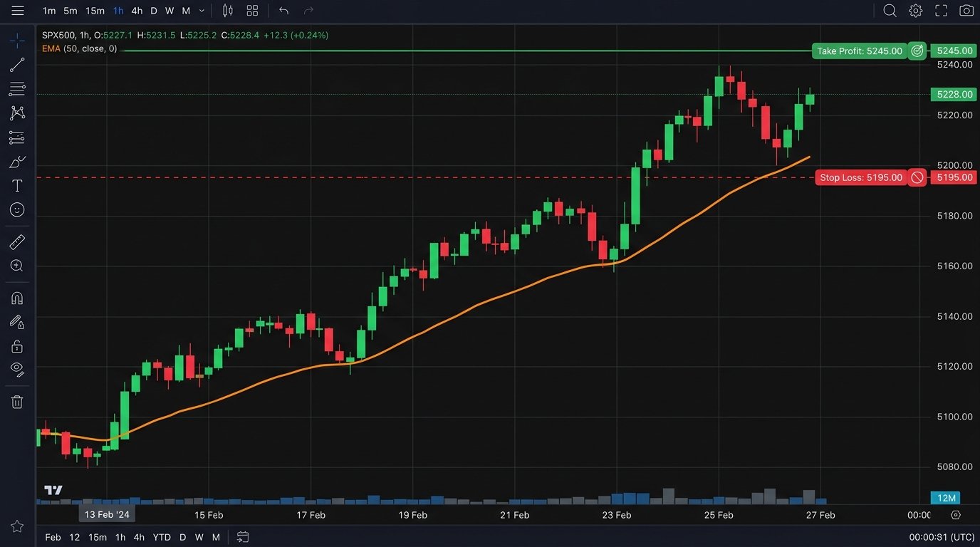
Task: Select the brush drawing tool
Action: (17, 162)
